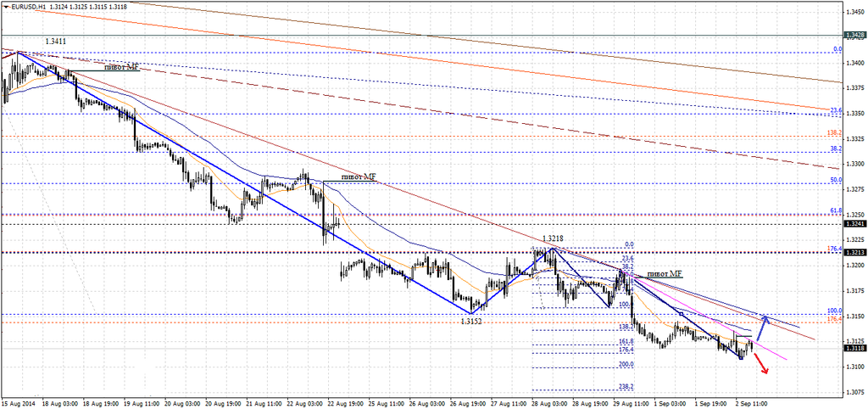Select the 1.3218 swing high label

click(553, 239)
